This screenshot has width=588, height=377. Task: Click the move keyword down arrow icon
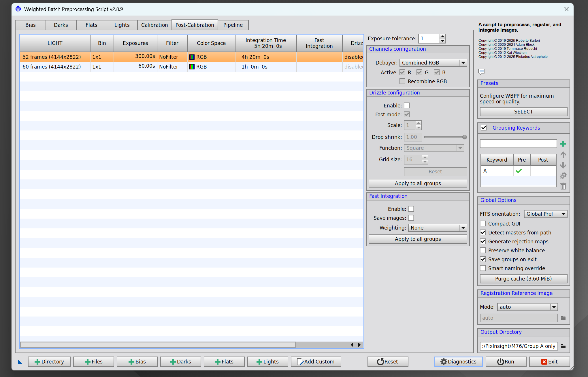click(563, 165)
